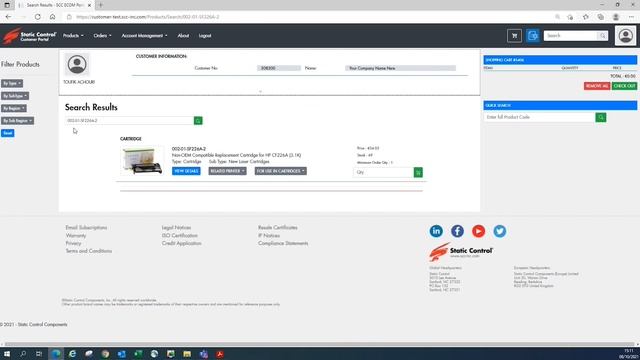
Task: Click the cartridge product thumbnail image
Action: tap(142, 160)
